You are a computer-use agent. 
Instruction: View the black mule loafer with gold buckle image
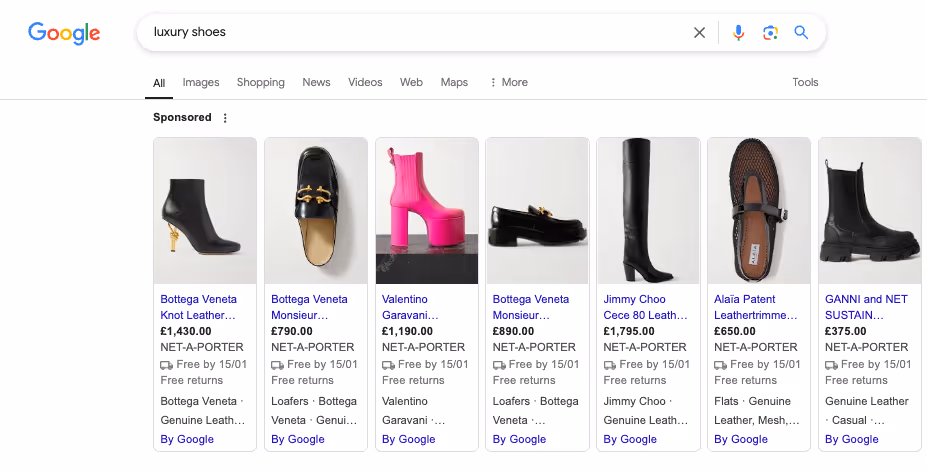316,211
